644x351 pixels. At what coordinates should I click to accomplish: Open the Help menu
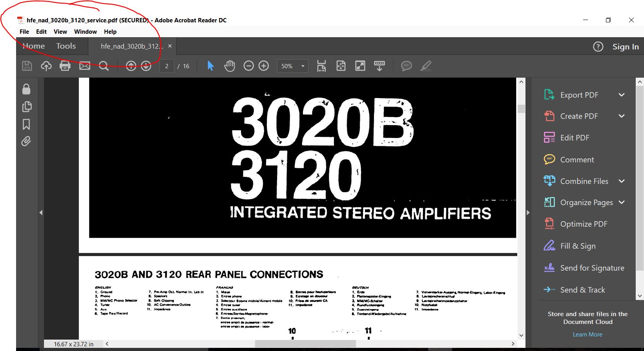[x=110, y=32]
